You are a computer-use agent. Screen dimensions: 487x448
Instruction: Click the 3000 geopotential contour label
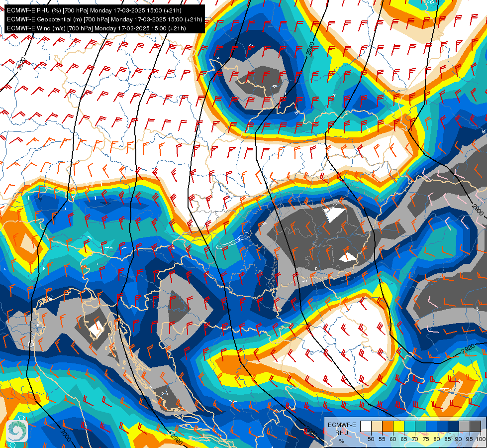click(66, 435)
